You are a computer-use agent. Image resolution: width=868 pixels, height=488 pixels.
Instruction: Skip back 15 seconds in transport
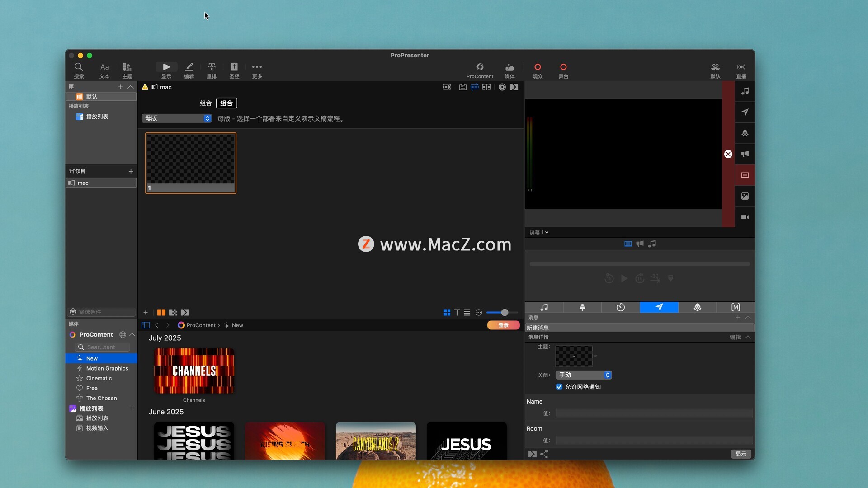point(609,278)
